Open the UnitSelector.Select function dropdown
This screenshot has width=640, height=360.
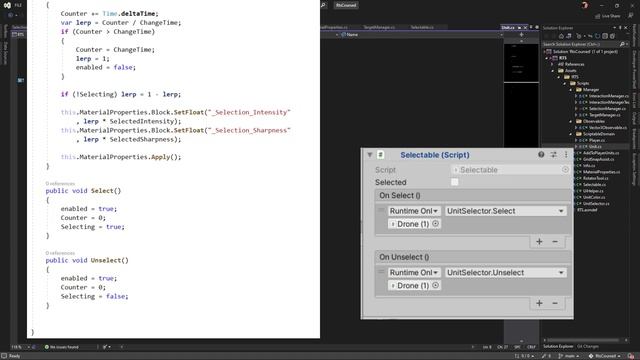coord(505,211)
